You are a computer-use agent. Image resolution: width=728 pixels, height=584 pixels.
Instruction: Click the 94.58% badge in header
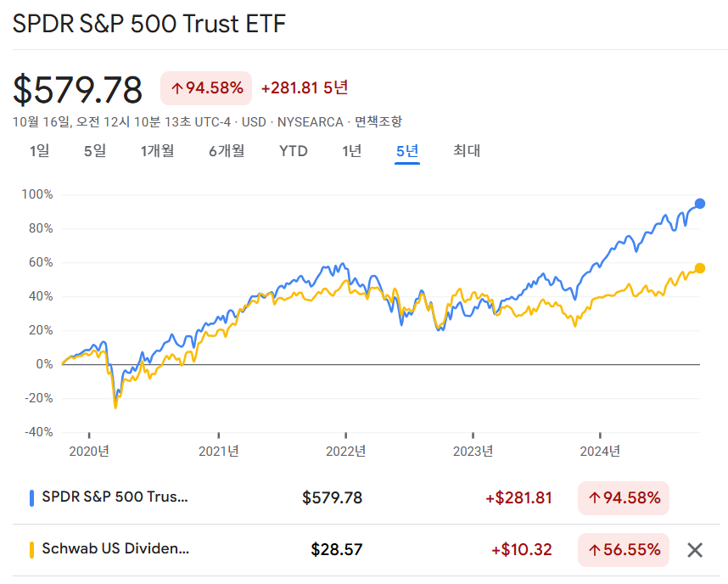pyautogui.click(x=206, y=87)
